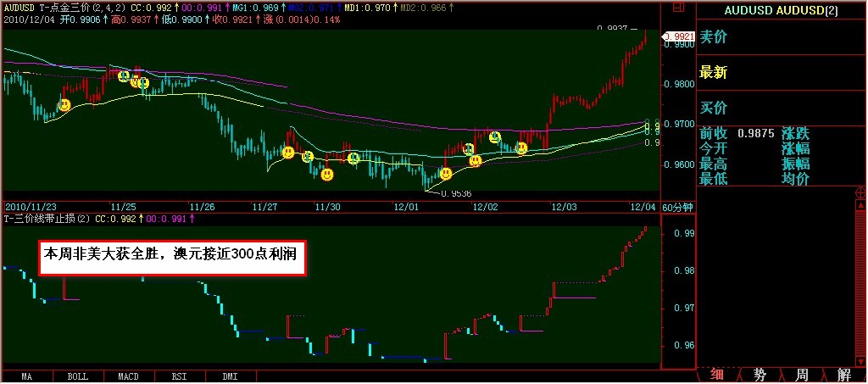
Task: Click the 高0.9937 high price value
Action: pyautogui.click(x=131, y=19)
